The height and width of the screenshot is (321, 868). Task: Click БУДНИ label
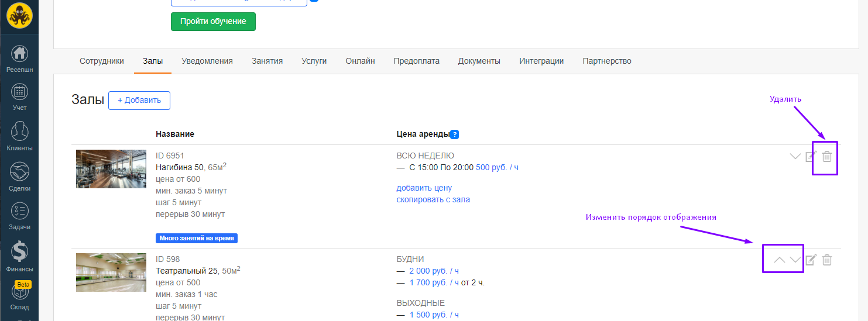(x=410, y=259)
